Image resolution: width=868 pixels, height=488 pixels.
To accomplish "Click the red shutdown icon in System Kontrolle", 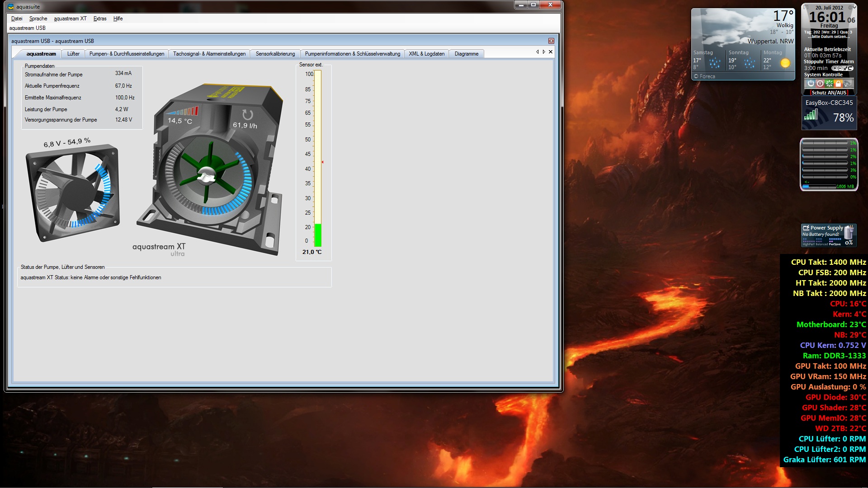I will pos(820,84).
